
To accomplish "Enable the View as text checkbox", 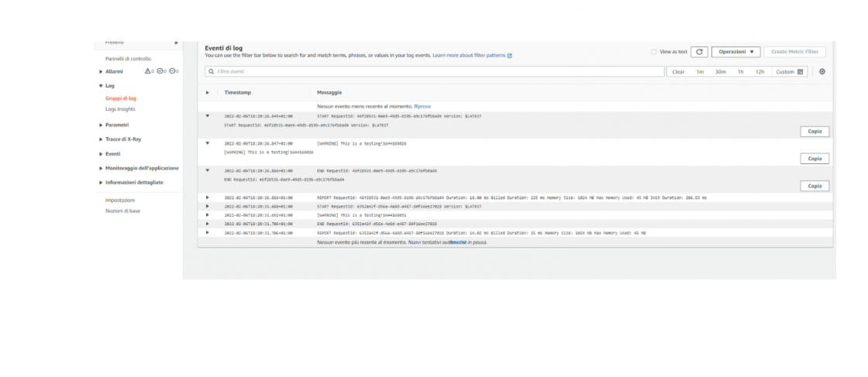I will coord(653,52).
